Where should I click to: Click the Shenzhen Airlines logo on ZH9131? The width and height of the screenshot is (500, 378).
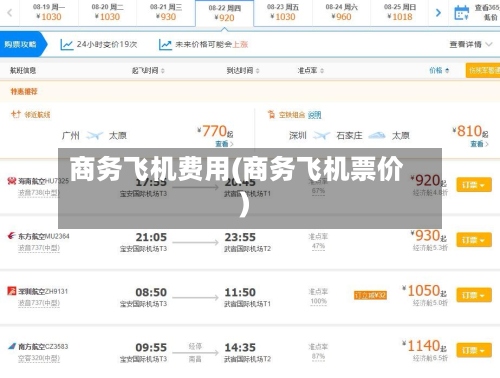tap(12, 291)
